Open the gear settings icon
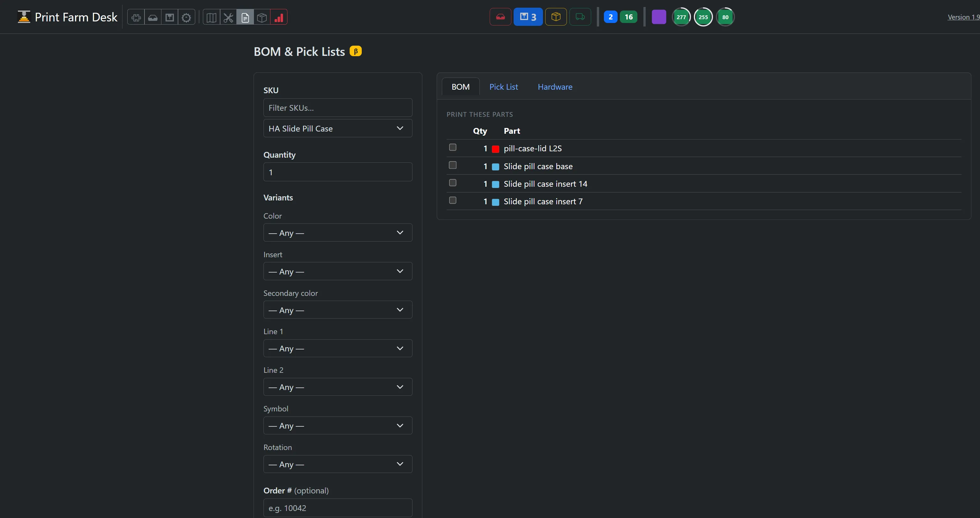 point(186,17)
